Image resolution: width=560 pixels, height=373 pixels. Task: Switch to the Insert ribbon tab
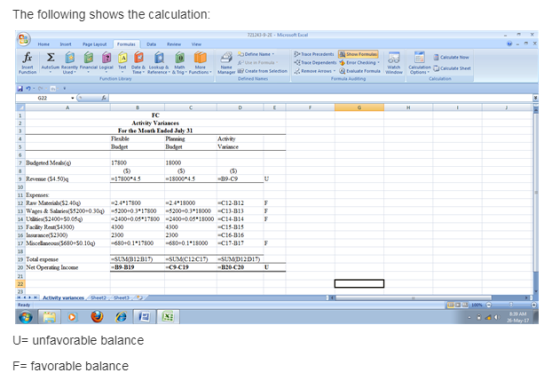pos(65,44)
